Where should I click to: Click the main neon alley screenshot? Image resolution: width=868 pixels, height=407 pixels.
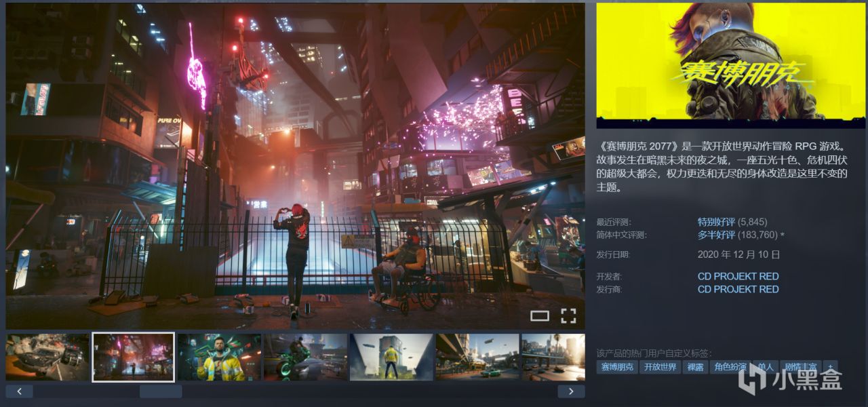(295, 166)
